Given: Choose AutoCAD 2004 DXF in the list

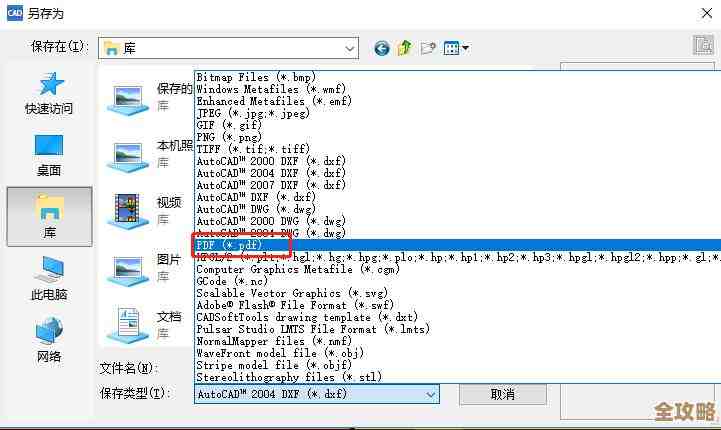Looking at the screenshot, I should 271,172.
